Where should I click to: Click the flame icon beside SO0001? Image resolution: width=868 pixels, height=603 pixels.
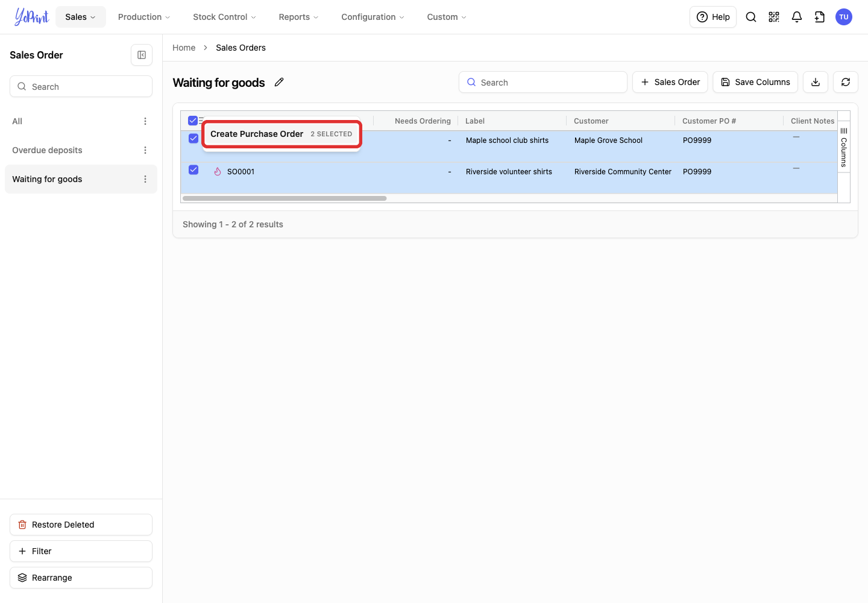coord(218,172)
